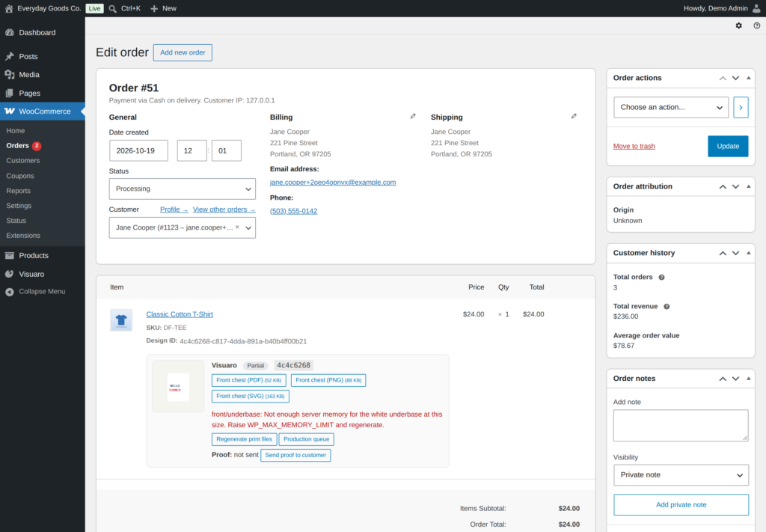Download Front chest (PDF) print file
Screen dimensions: 766x532
[x=248, y=380]
